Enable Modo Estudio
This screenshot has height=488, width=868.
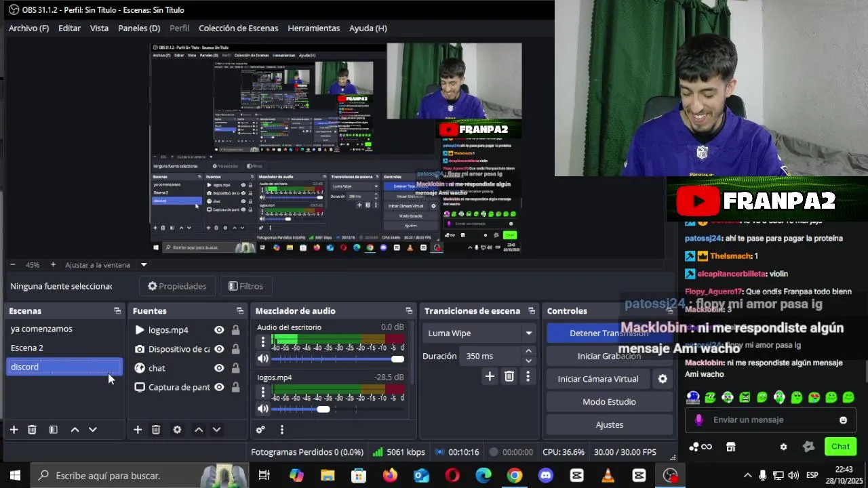click(x=609, y=402)
